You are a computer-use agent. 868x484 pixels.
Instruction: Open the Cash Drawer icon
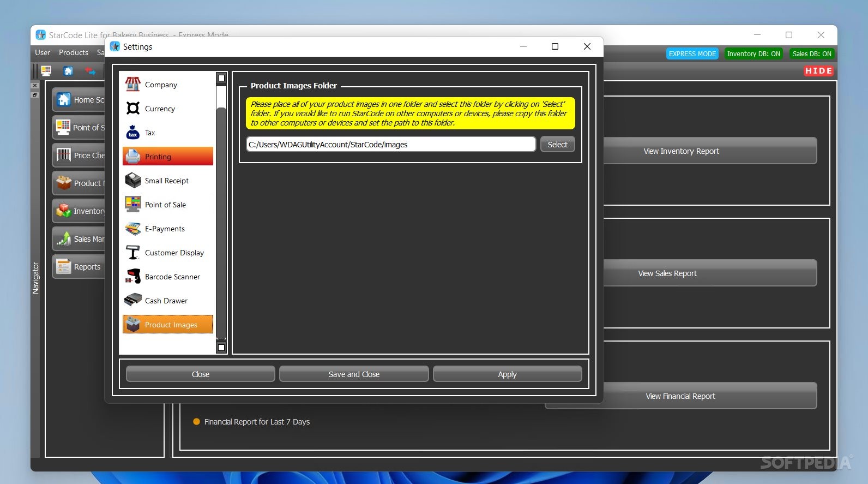(x=133, y=301)
